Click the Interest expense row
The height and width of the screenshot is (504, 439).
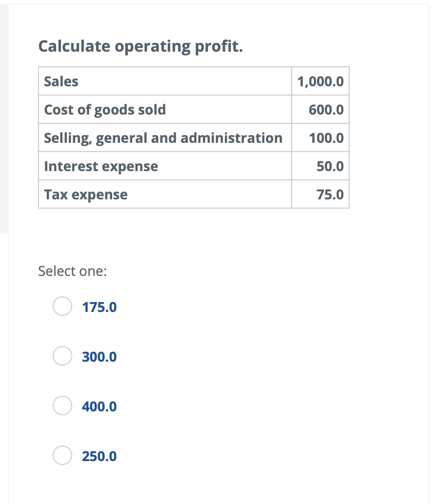pos(146,166)
